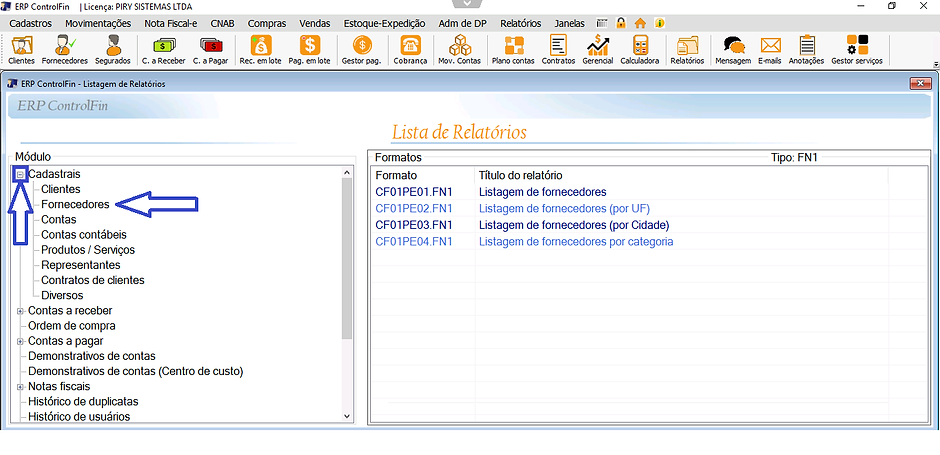Expand the Contas a receber node

click(20, 311)
